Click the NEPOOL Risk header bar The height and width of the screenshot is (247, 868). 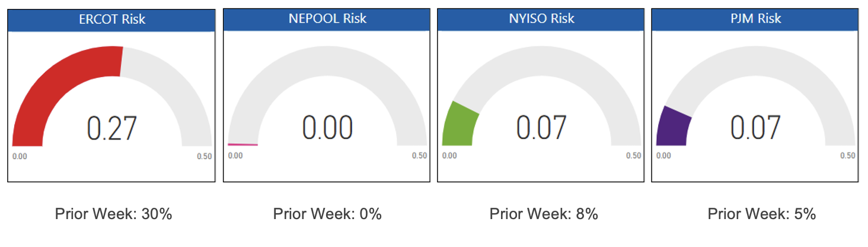click(x=327, y=19)
